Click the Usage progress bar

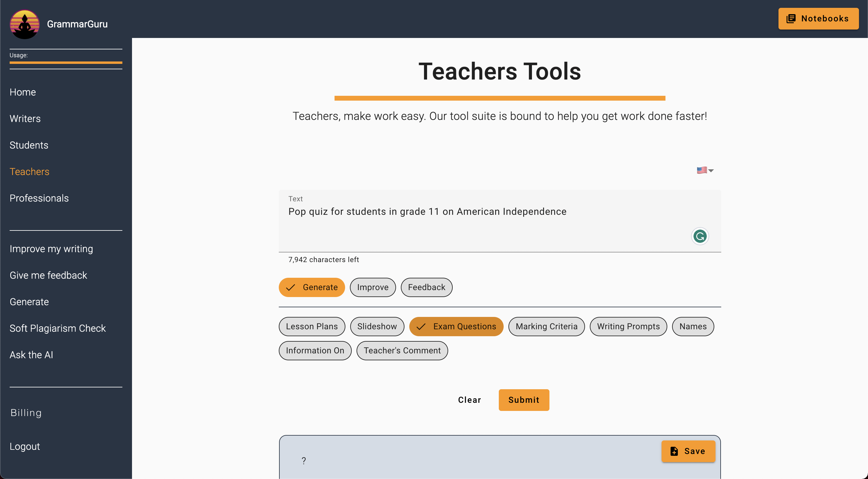66,63
